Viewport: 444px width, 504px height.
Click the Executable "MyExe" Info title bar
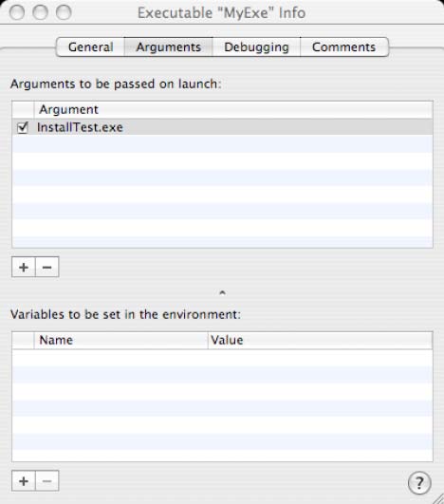coord(222,13)
